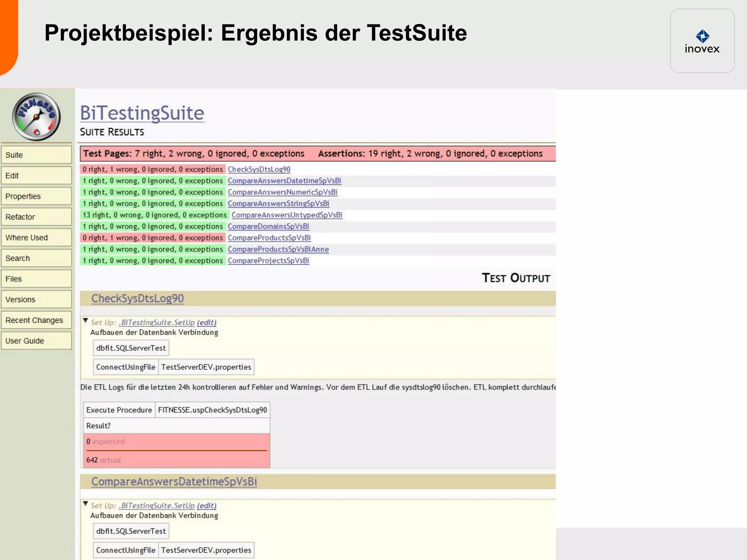Open the CompareProductsSpVsBi link
The image size is (747, 560).
(x=269, y=238)
